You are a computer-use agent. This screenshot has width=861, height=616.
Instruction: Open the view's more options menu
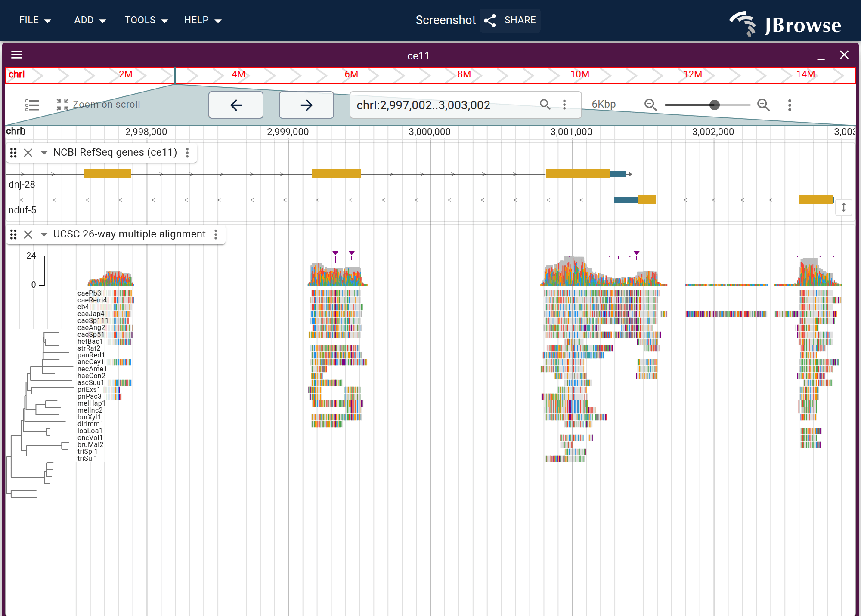(x=790, y=105)
